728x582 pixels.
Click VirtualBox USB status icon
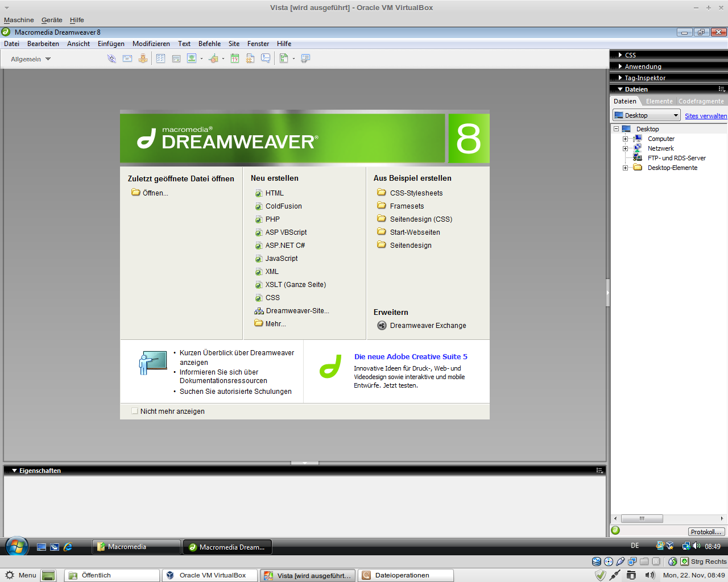[621, 562]
